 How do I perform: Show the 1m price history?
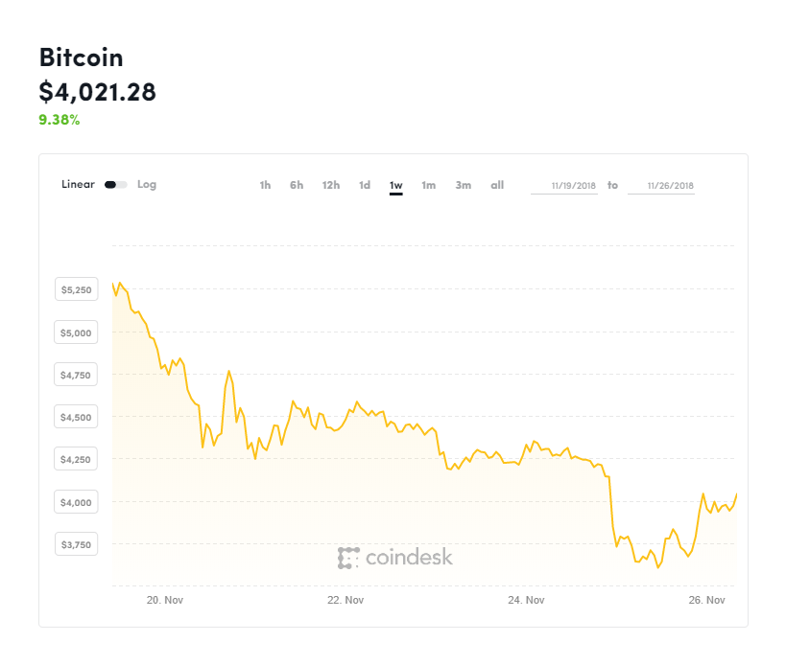click(x=429, y=185)
